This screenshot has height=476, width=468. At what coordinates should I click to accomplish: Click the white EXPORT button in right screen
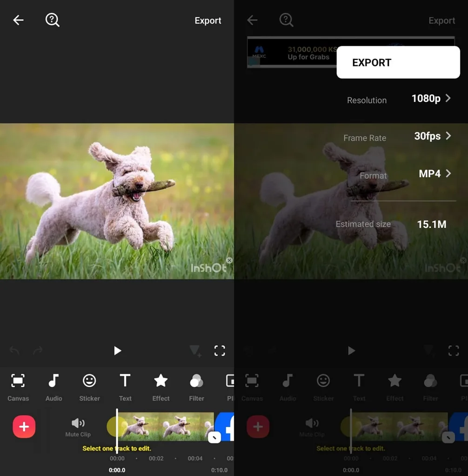point(398,62)
